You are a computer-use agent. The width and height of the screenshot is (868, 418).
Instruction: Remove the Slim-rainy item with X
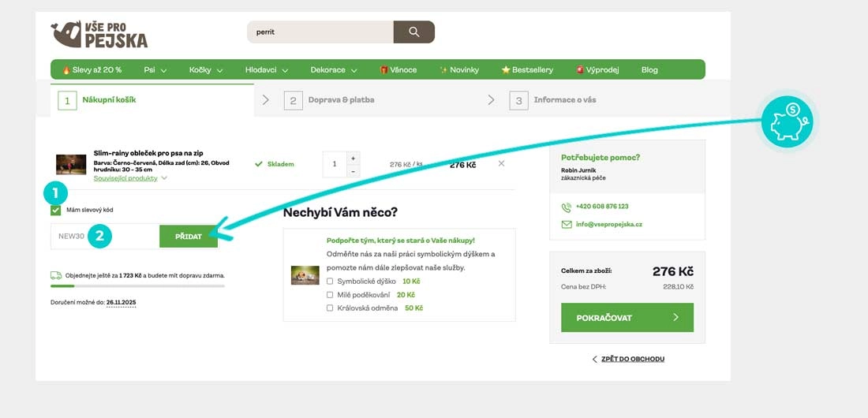point(501,164)
